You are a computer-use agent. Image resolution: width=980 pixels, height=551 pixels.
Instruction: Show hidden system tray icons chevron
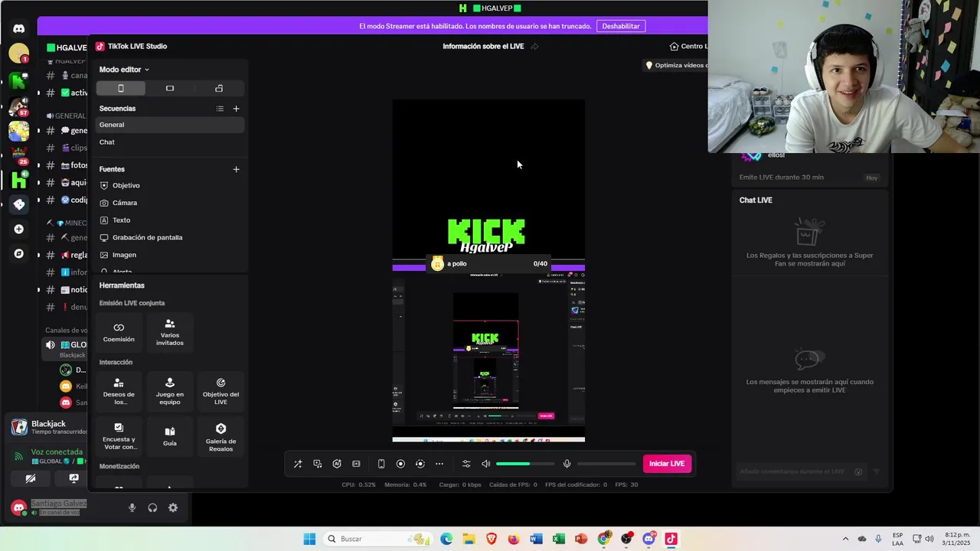click(845, 539)
